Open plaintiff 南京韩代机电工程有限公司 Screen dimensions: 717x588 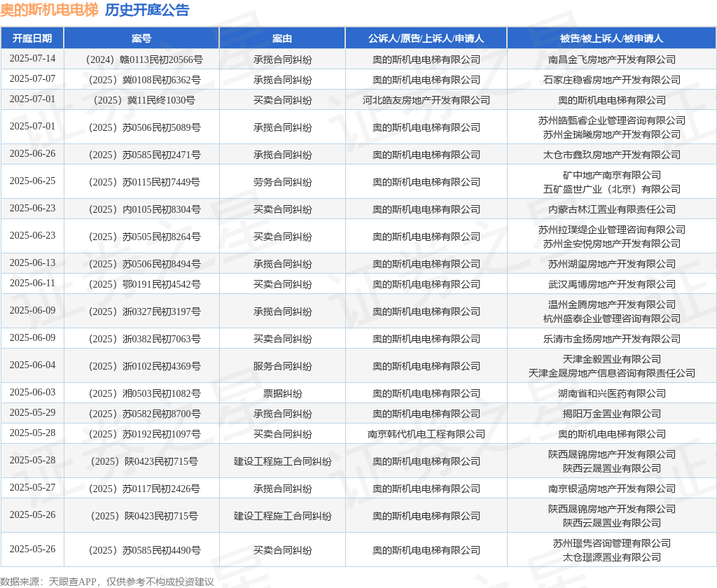click(x=426, y=434)
